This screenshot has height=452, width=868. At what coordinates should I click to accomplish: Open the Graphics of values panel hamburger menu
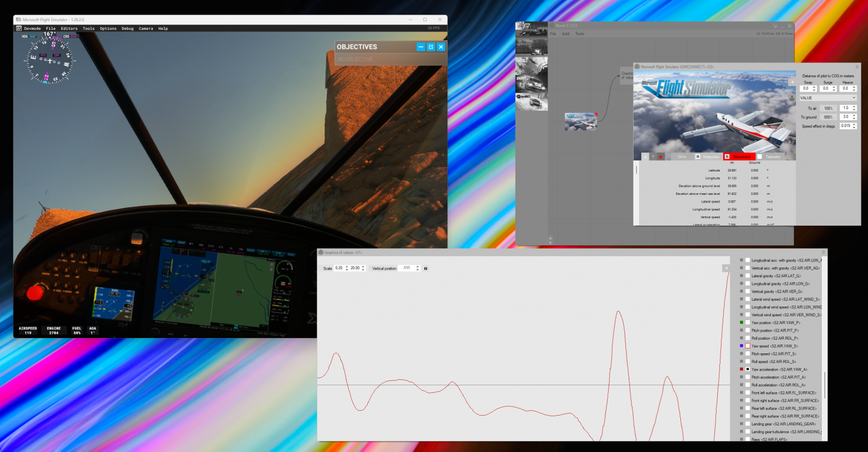coord(824,252)
